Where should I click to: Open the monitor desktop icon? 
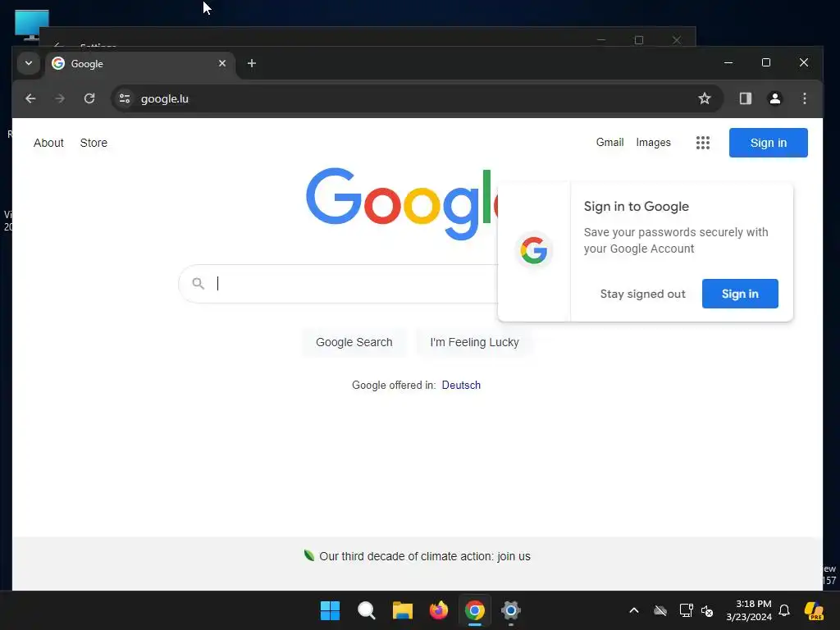coord(32,25)
